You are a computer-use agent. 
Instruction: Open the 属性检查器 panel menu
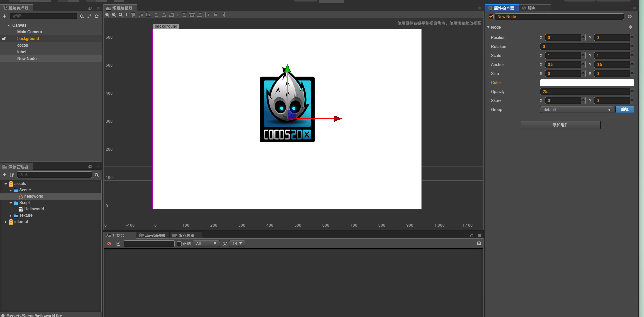pos(634,8)
